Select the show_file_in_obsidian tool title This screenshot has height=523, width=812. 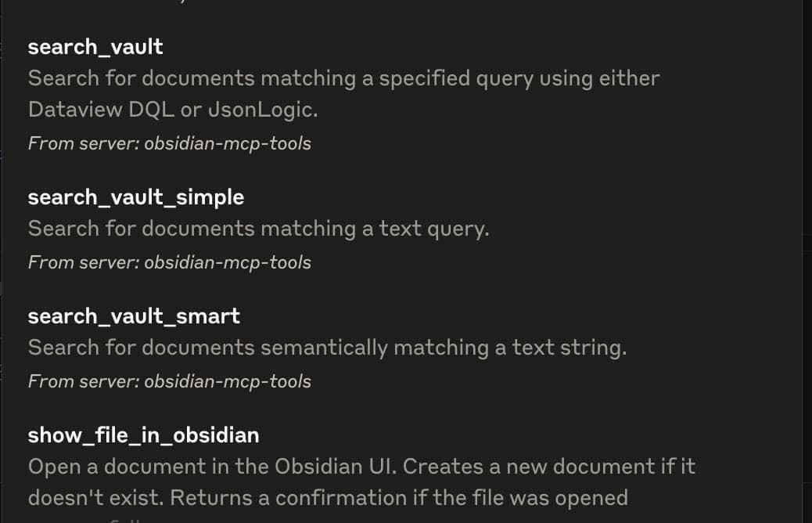click(x=143, y=435)
